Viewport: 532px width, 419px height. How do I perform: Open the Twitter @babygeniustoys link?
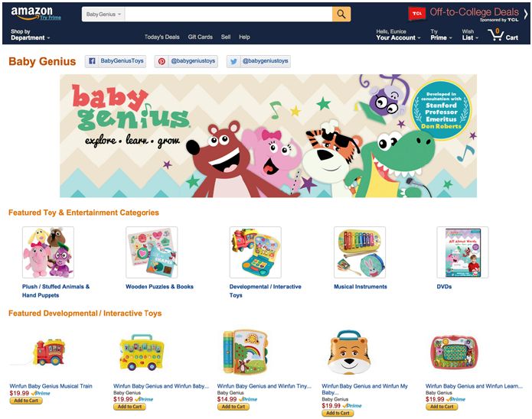point(259,61)
